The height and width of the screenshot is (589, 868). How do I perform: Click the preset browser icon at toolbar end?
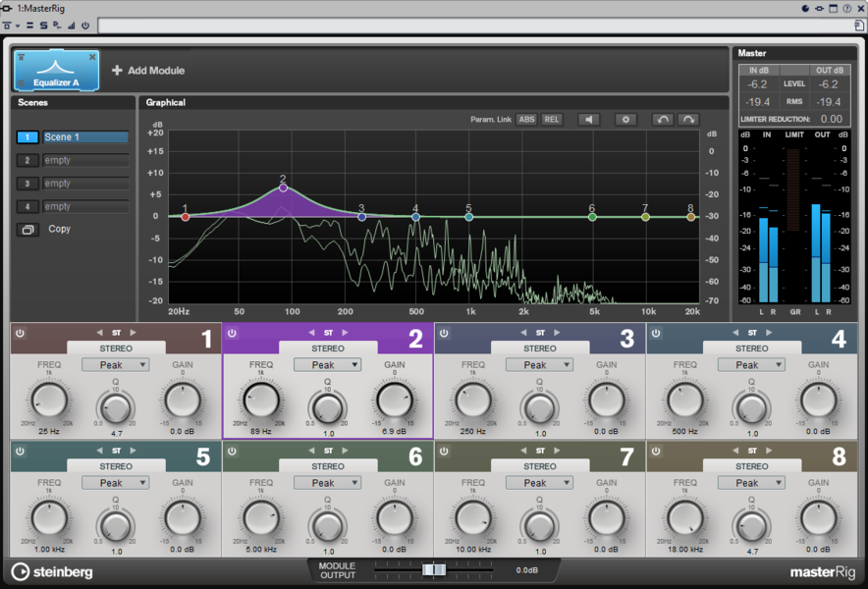[859, 26]
